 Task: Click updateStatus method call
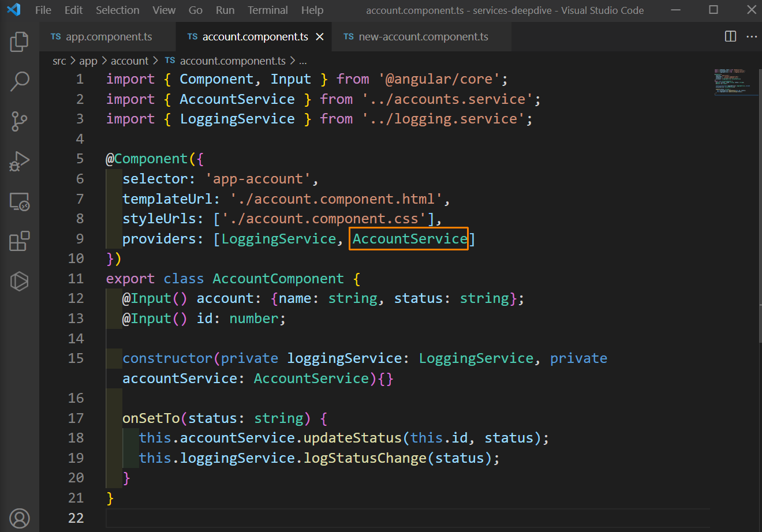click(353, 438)
